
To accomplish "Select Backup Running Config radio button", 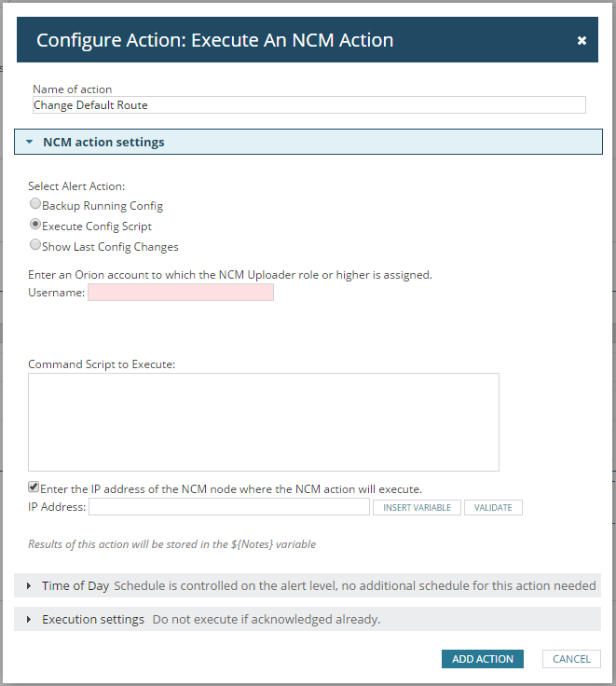I will (35, 204).
